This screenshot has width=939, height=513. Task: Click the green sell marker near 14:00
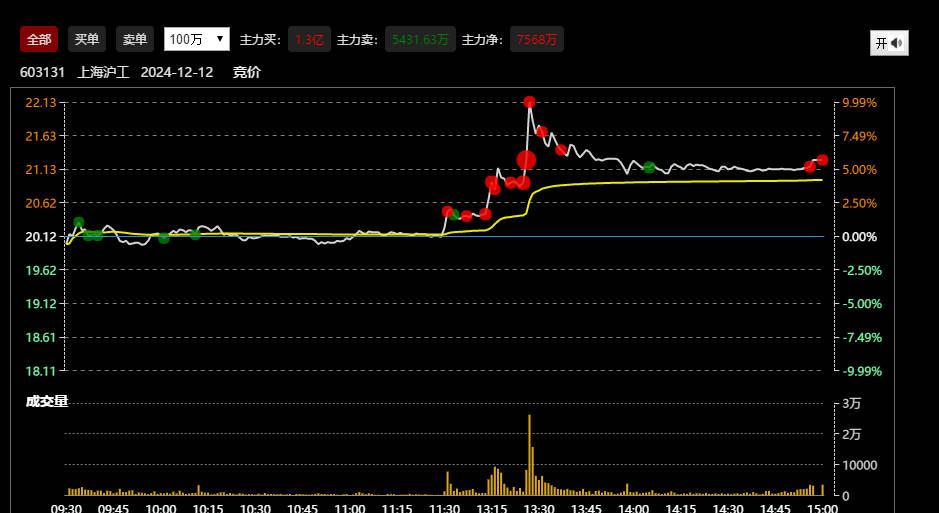click(x=649, y=167)
